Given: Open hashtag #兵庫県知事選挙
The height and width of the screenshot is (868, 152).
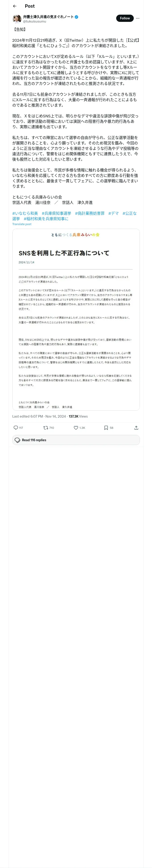Looking at the screenshot, I should click(57, 213).
